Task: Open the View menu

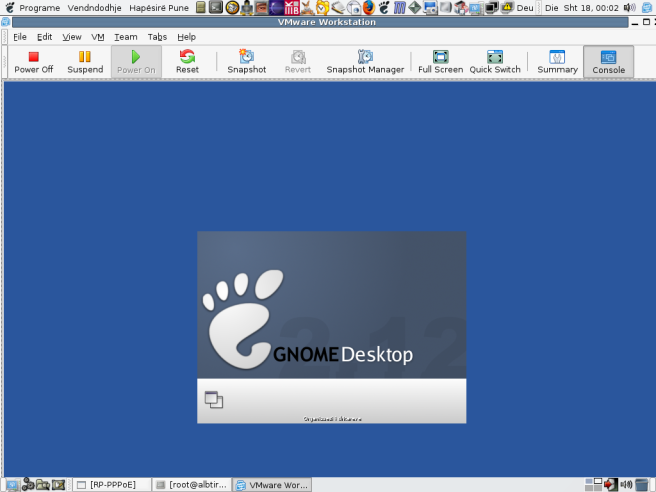Action: pos(72,37)
